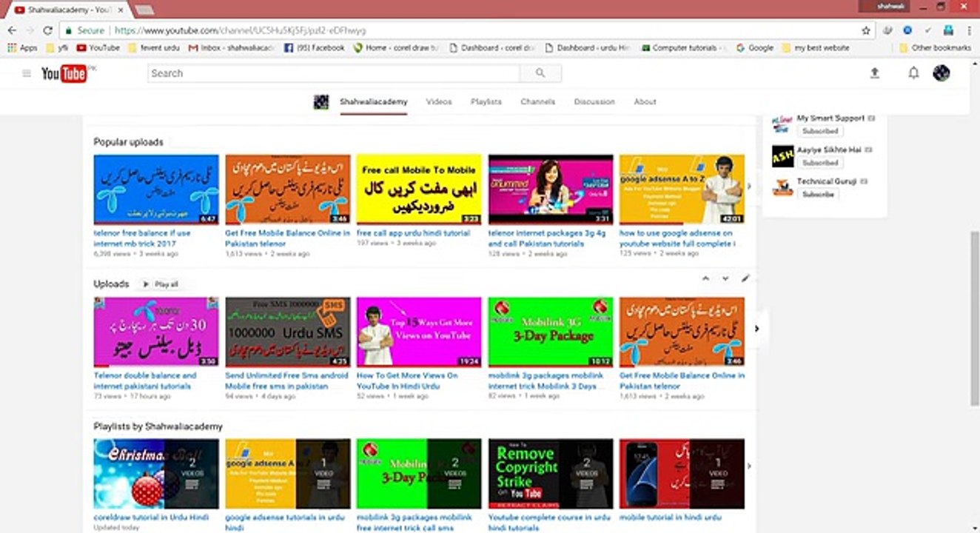Unsubscribe from My Smart Support
980x533 pixels.
[x=820, y=131]
